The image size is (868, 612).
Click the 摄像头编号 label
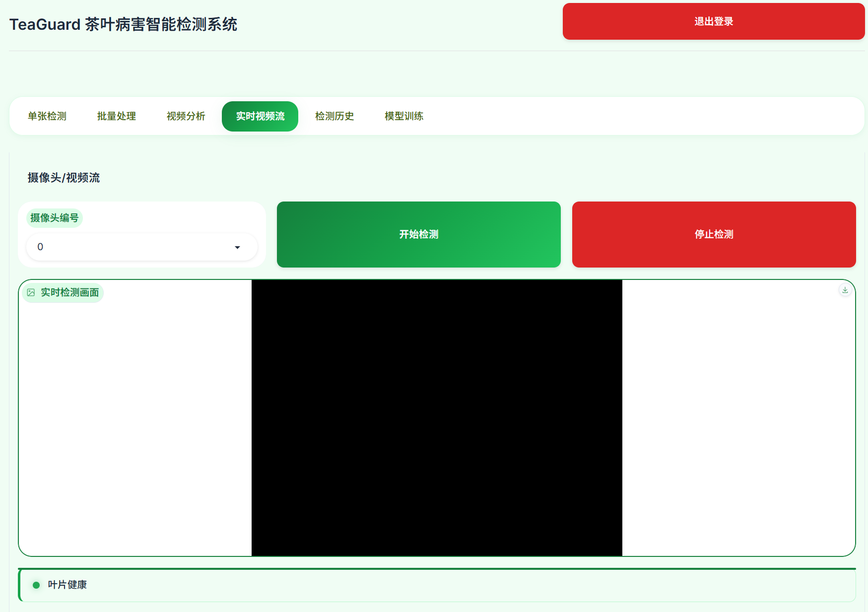(x=55, y=218)
